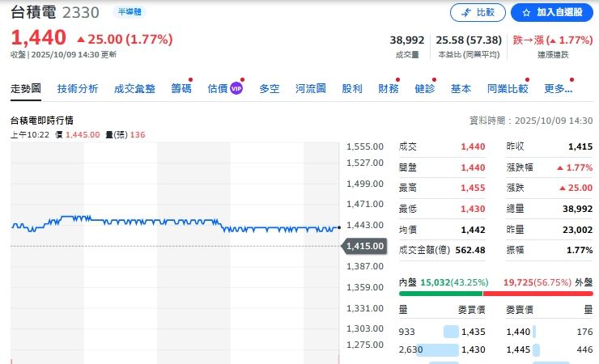Viewport: 599px width, 364px height.
Task: Click the 比較 compare button
Action: point(478,13)
